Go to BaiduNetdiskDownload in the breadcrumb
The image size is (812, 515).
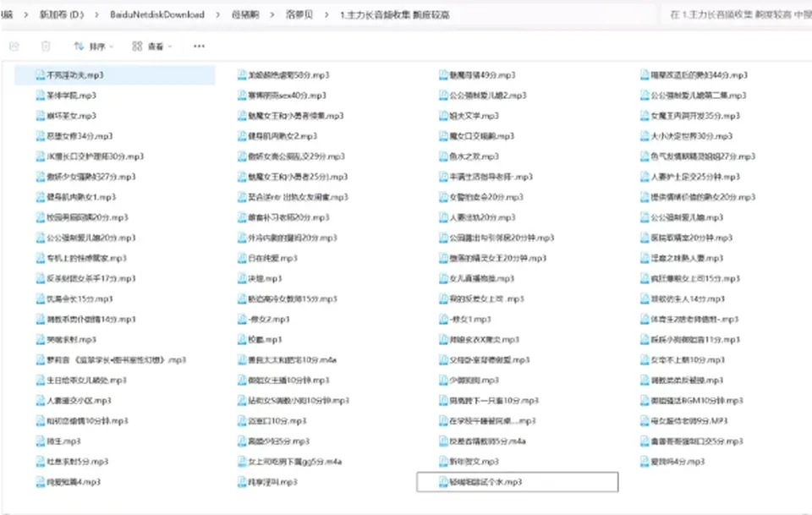(157, 14)
